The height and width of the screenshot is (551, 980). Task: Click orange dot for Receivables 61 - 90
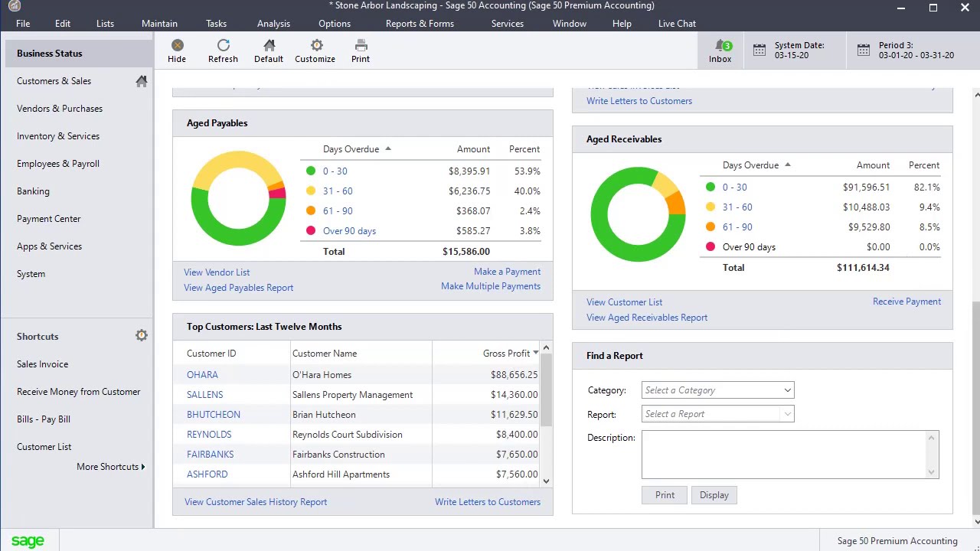tap(710, 227)
